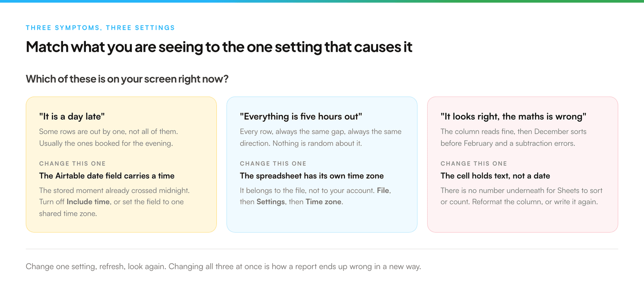The image size is (644, 298).
Task: Click "The Airtable date field carries a time"
Action: click(x=107, y=176)
